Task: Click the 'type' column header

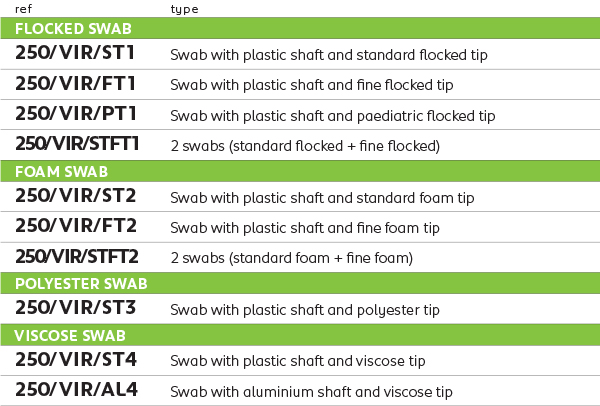Action: pyautogui.click(x=184, y=10)
